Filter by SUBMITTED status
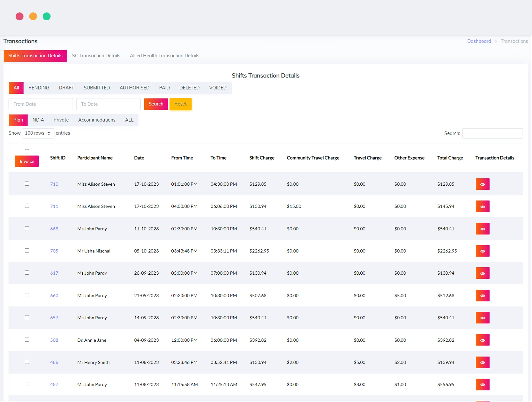This screenshot has width=532, height=402. 97,88
